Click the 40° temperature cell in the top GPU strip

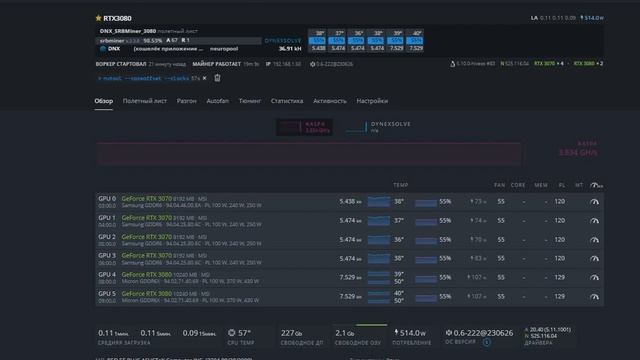coord(415,33)
